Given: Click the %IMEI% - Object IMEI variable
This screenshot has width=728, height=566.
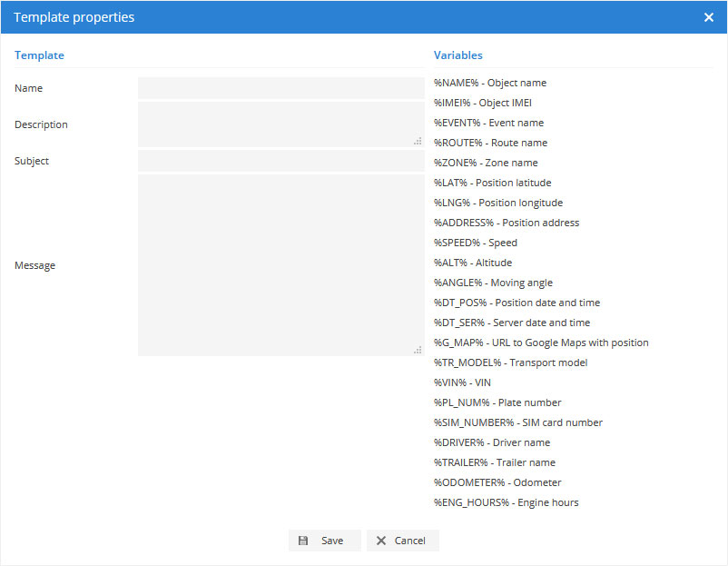Looking at the screenshot, I should click(x=482, y=103).
